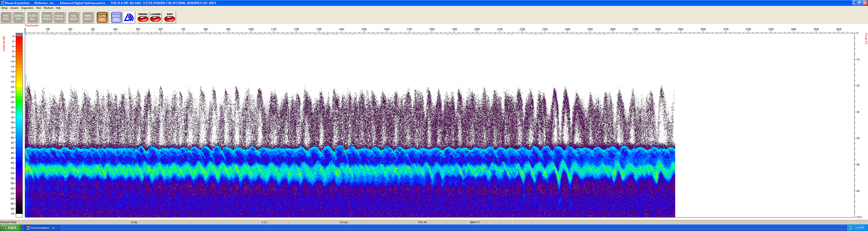Click the PAUSE PINGS button

(x=59, y=18)
